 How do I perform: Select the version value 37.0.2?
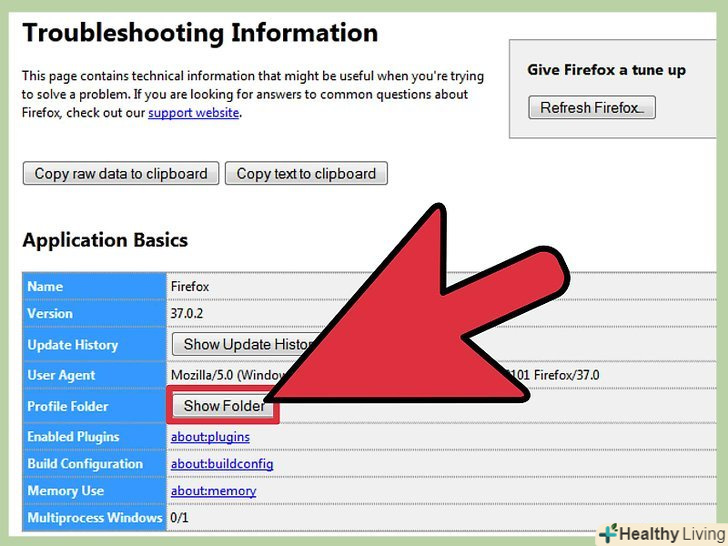coord(187,313)
